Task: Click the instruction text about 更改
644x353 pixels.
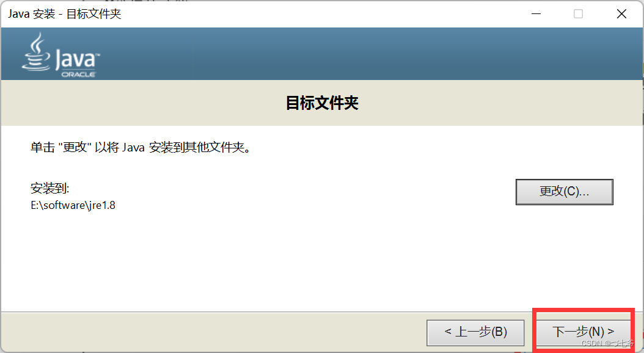Action: coord(141,147)
